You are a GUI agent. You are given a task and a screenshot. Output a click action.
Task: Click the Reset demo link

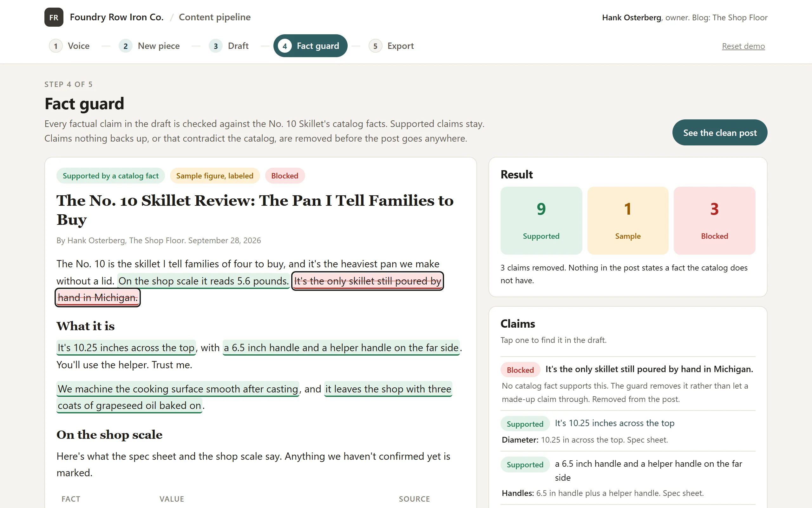[743, 46]
